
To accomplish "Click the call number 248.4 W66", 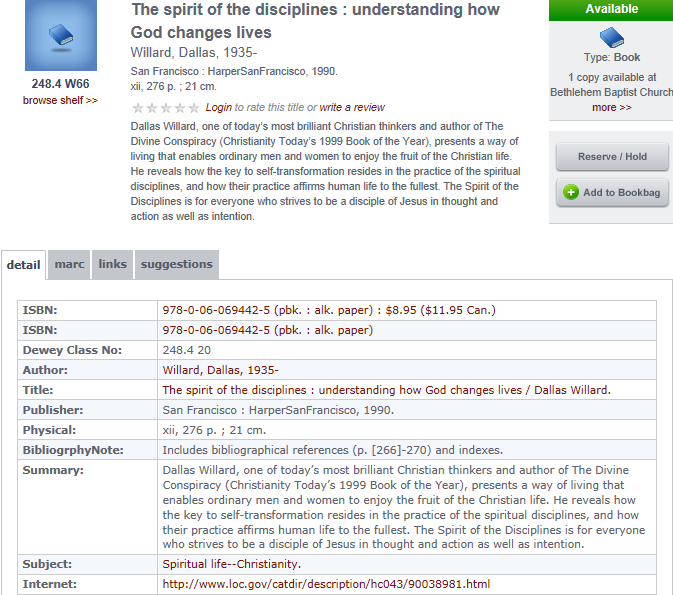I will [61, 84].
